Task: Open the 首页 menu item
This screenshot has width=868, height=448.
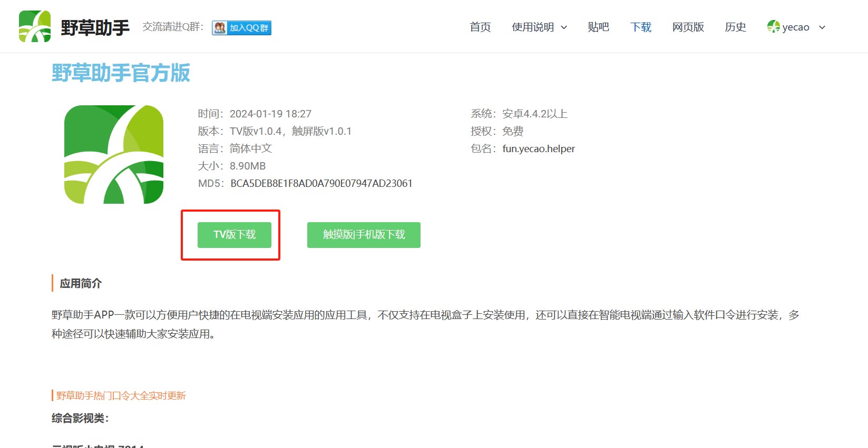Action: (x=480, y=27)
